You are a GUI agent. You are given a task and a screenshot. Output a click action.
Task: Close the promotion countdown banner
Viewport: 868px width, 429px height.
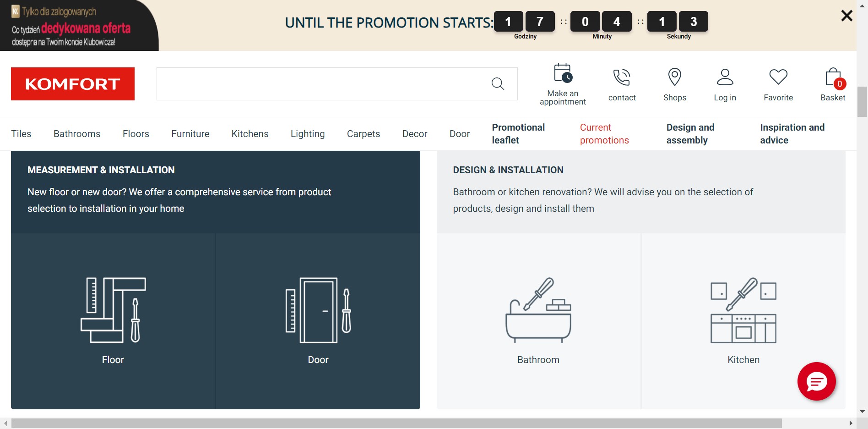coord(846,16)
